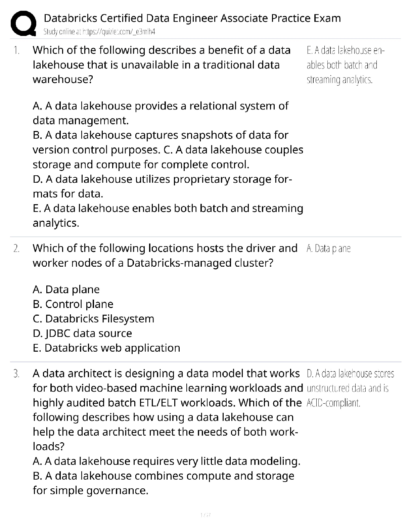Click the answer 'A. Data plane' in right column
The width and height of the screenshot is (411, 532).
click(328, 249)
